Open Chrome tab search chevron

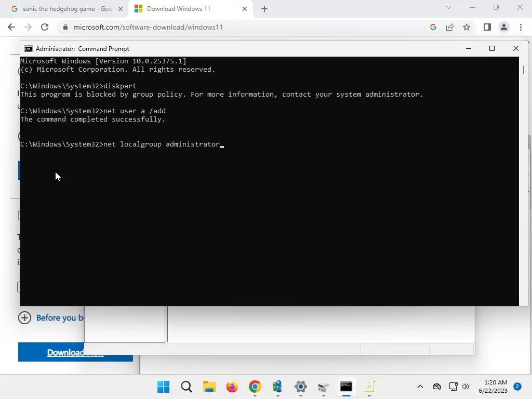point(448,7)
